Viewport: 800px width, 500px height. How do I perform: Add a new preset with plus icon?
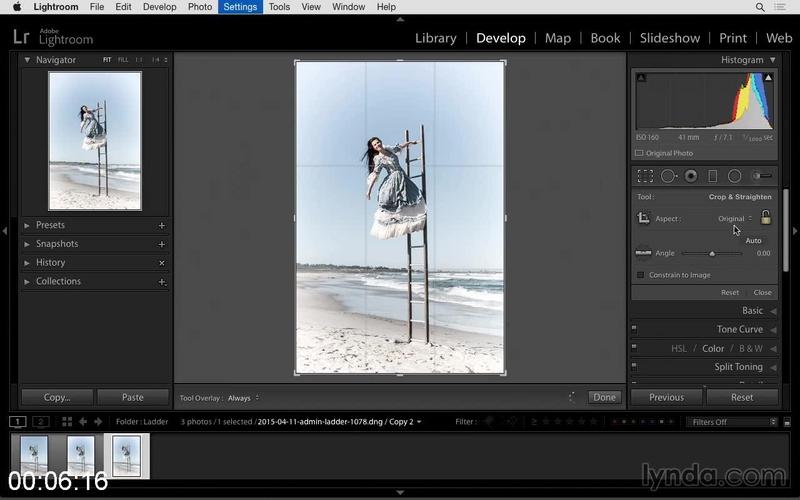click(162, 226)
